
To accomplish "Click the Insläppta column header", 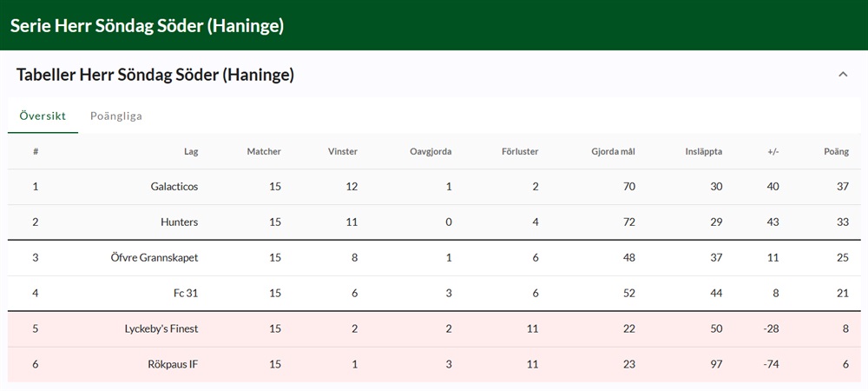I will point(703,151).
